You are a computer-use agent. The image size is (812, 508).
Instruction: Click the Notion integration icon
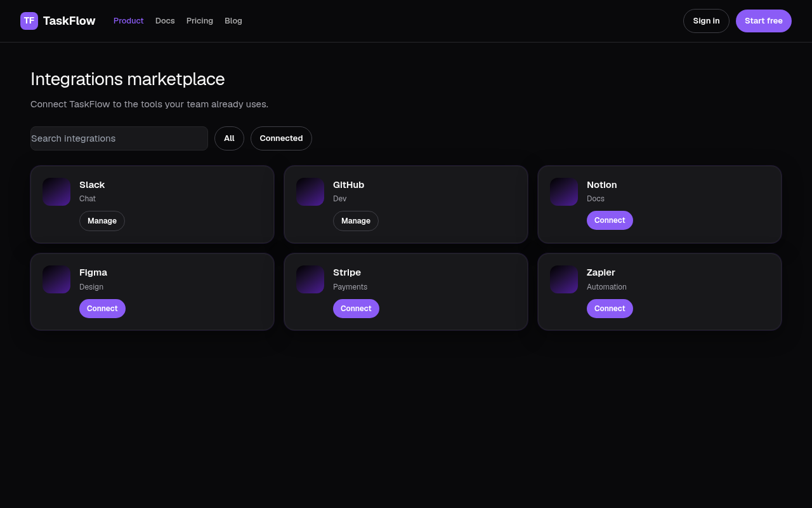(564, 192)
